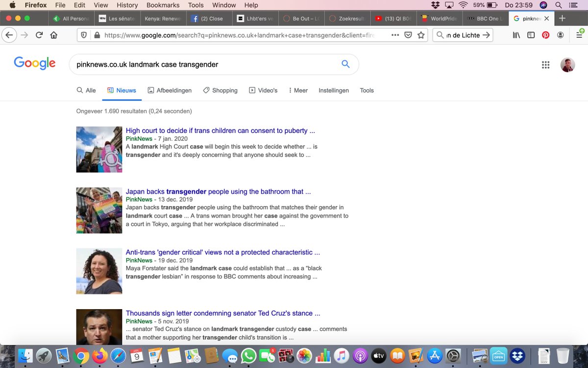The image size is (588, 368).
Task: Click the blue Google search magnifier
Action: (345, 64)
